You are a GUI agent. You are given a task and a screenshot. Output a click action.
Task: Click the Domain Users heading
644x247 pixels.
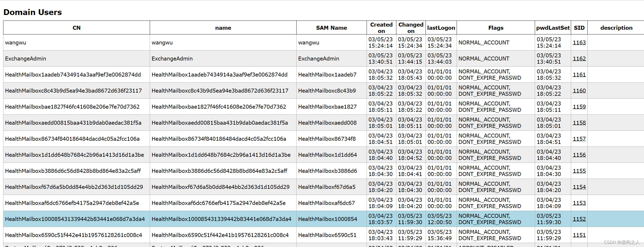pos(33,12)
